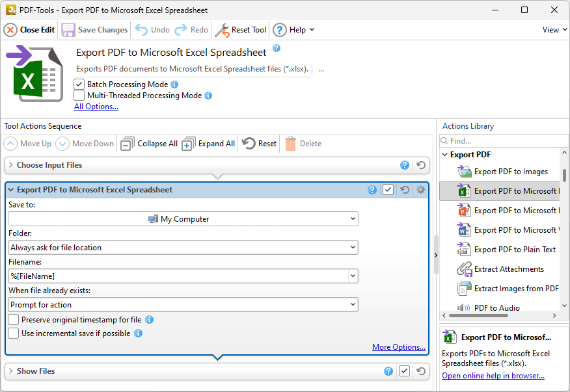Screen dimensions: 570x392
Task: Reset the Choose Input Files step
Action: point(421,165)
